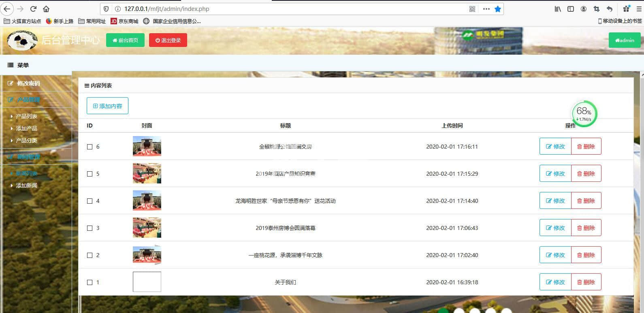Image resolution: width=644 pixels, height=313 pixels.
Task: Click the 68% speed progress circle
Action: point(584,114)
